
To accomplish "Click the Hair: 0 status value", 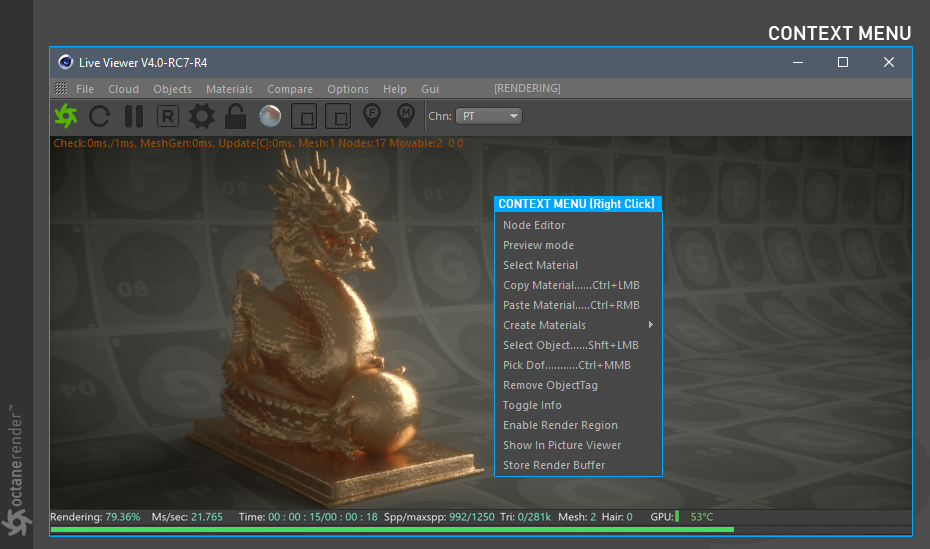I will tap(617, 517).
